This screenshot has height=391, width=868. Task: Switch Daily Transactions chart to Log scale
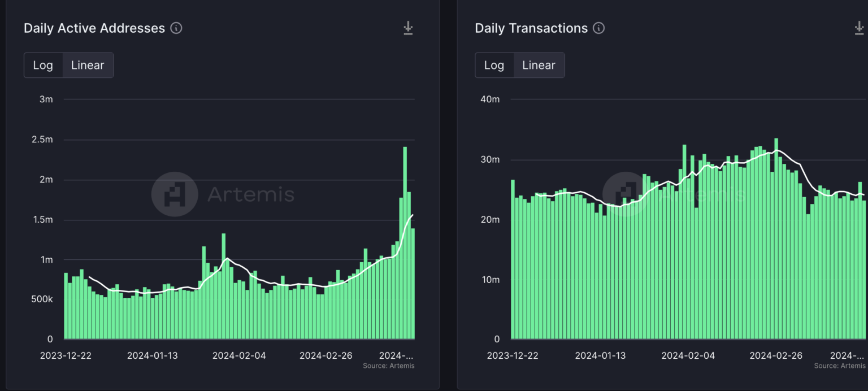[x=494, y=65]
